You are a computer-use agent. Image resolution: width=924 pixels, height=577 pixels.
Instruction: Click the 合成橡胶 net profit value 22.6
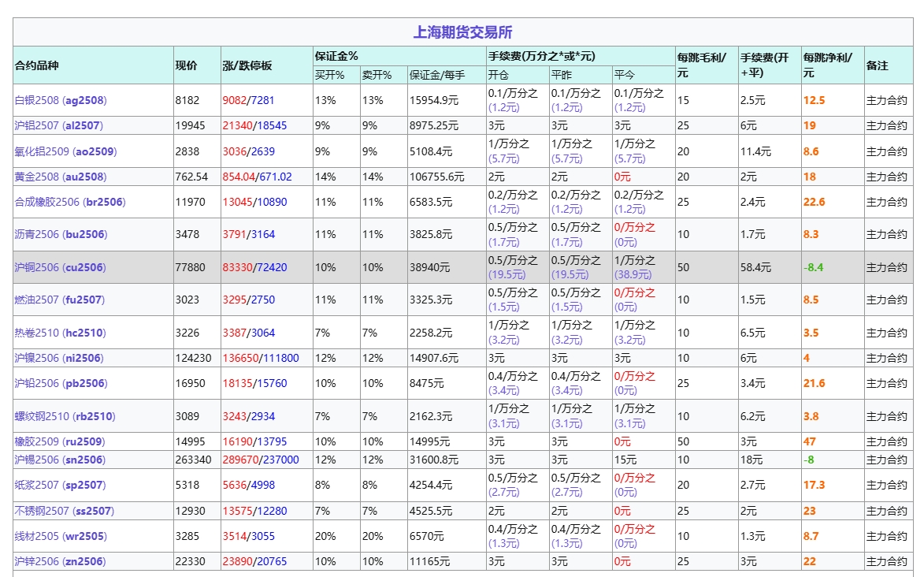pyautogui.click(x=814, y=203)
